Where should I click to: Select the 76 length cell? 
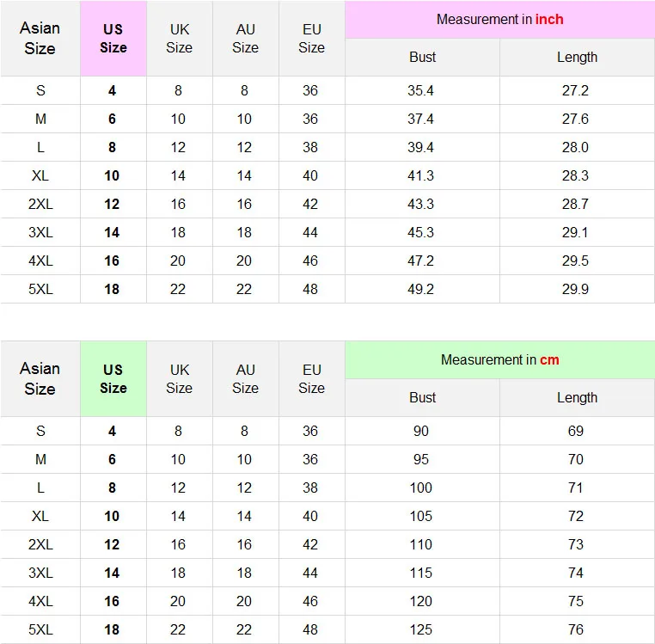point(575,629)
